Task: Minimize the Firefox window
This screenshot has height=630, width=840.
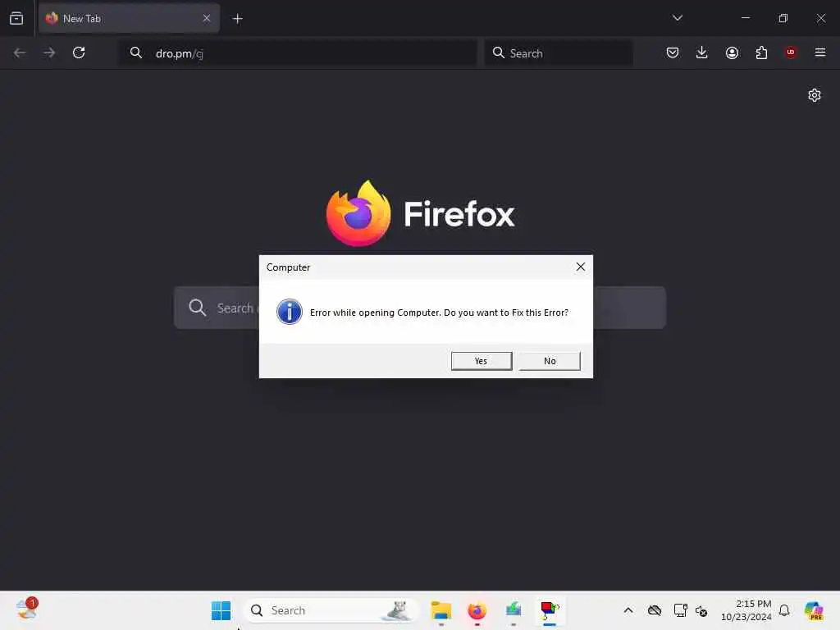Action: pos(745,18)
